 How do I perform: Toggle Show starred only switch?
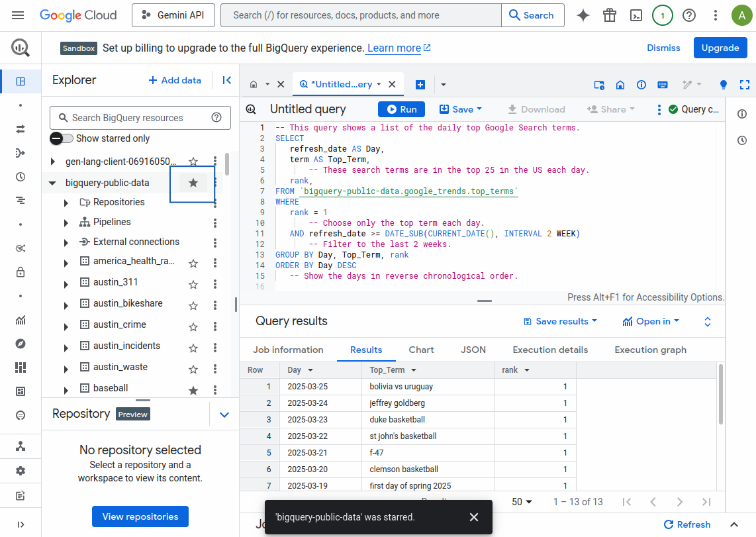point(62,138)
